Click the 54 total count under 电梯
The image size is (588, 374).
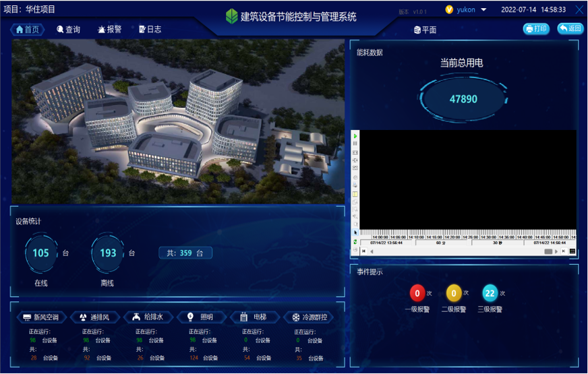click(x=247, y=358)
